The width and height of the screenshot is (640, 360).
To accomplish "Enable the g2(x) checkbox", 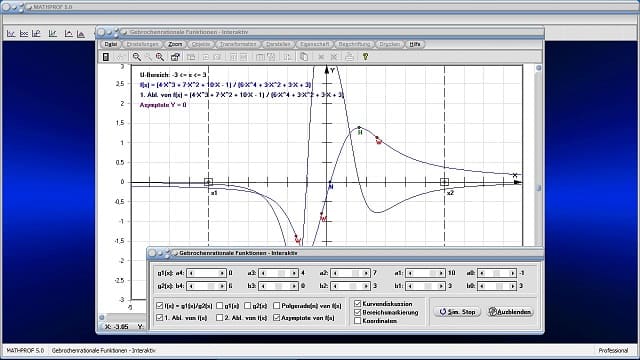I will (x=247, y=305).
